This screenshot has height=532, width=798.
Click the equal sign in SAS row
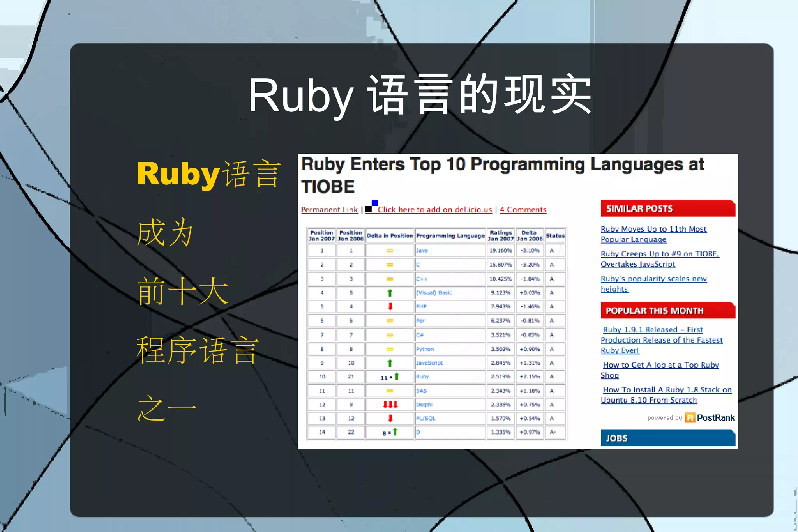click(x=390, y=391)
